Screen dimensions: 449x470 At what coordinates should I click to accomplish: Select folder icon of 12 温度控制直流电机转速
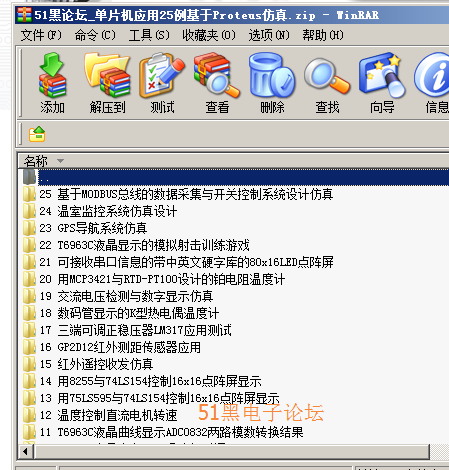(29, 415)
